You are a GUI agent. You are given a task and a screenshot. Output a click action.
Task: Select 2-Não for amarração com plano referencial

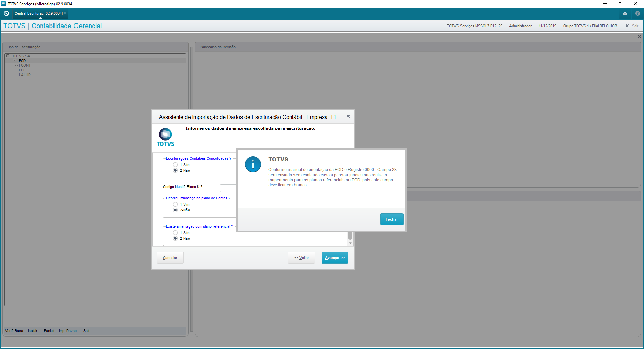pos(175,238)
